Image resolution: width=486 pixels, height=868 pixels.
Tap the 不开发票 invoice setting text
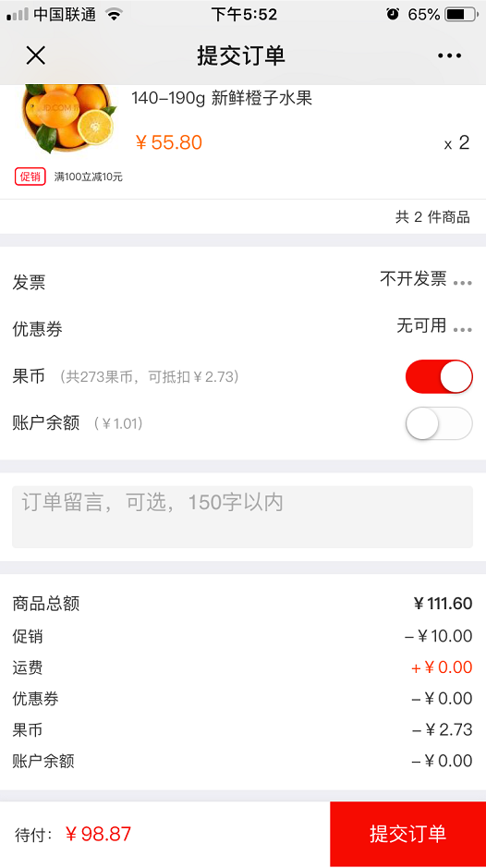(413, 278)
